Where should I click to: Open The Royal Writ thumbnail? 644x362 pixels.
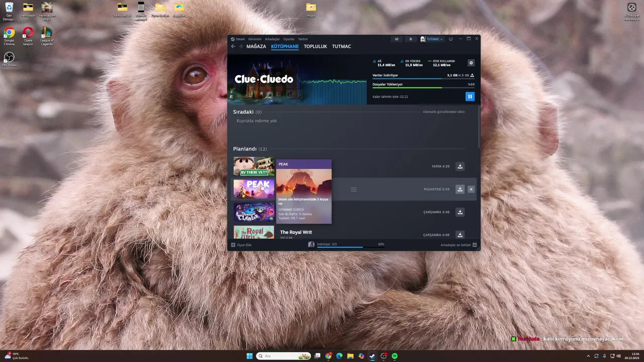(x=254, y=232)
